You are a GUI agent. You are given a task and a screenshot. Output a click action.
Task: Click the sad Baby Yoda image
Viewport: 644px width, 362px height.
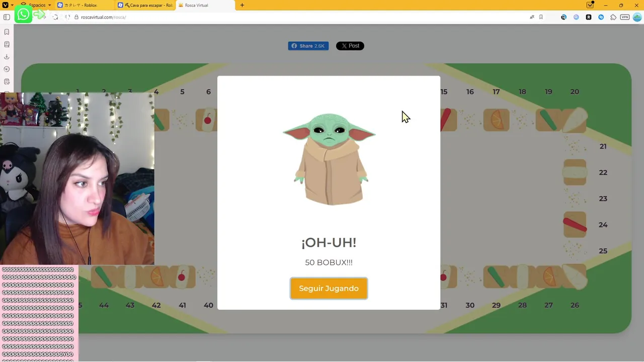329,159
